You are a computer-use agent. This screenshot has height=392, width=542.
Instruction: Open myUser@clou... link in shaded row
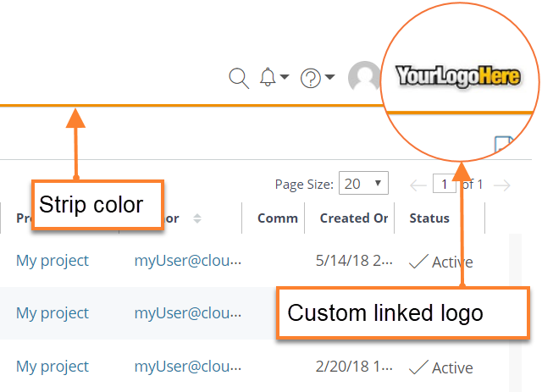(x=188, y=313)
